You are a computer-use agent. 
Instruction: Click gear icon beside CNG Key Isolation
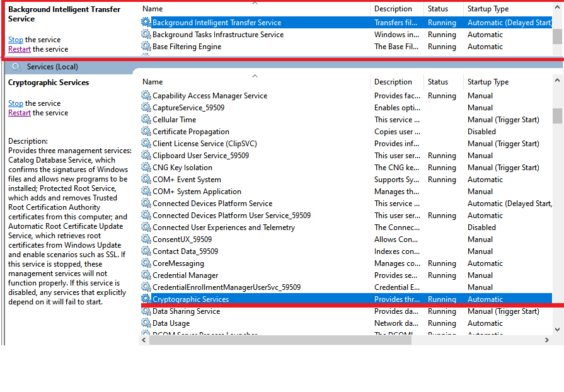146,167
